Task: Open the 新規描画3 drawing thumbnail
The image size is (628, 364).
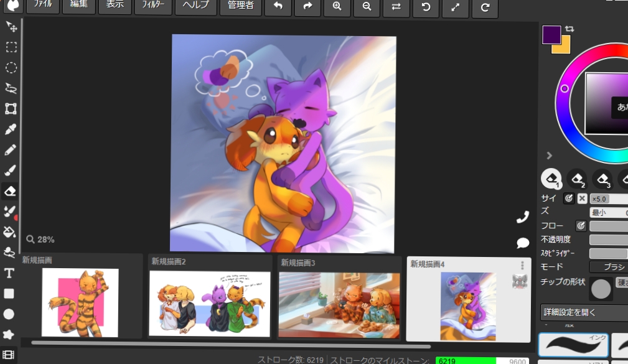Action: [x=339, y=304]
